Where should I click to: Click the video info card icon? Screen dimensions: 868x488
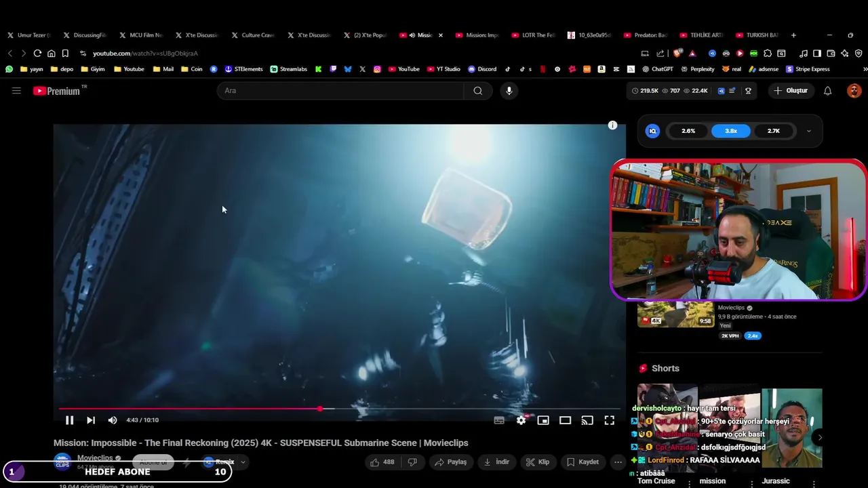pos(612,125)
